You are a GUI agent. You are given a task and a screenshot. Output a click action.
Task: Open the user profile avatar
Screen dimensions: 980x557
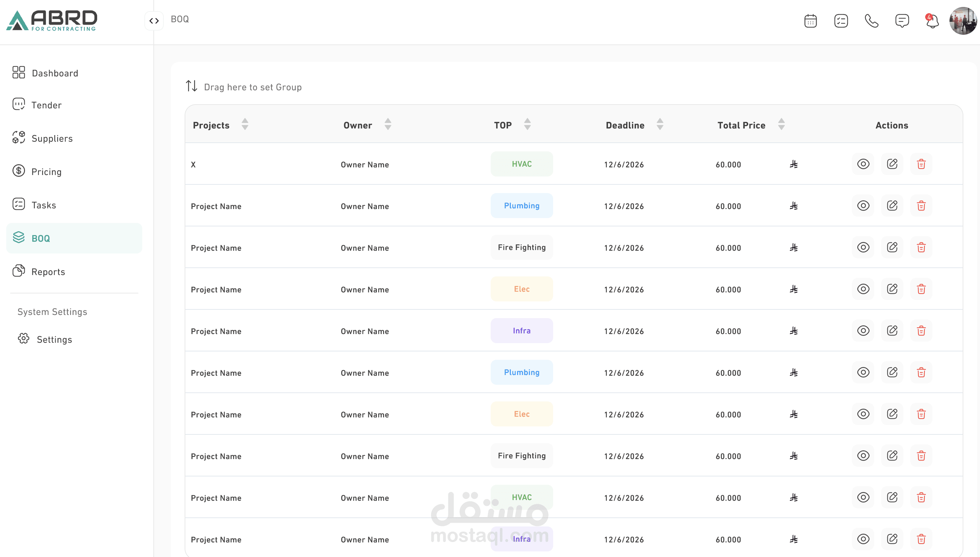pyautogui.click(x=963, y=21)
